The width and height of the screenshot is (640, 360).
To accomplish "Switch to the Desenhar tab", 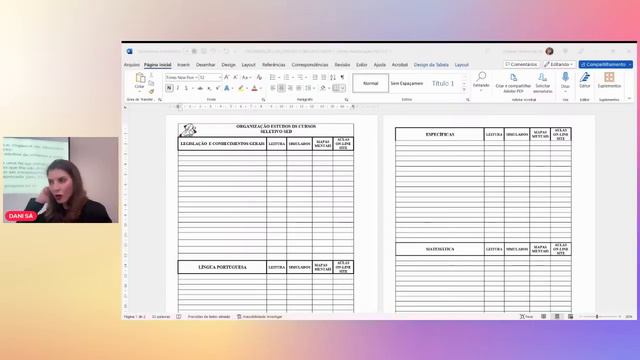I will 205,65.
